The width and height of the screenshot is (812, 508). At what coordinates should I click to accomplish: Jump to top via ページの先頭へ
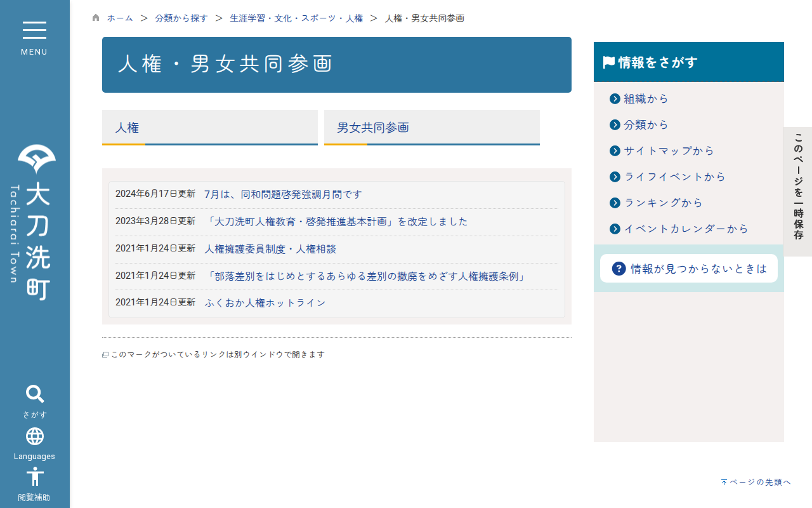coord(756,482)
